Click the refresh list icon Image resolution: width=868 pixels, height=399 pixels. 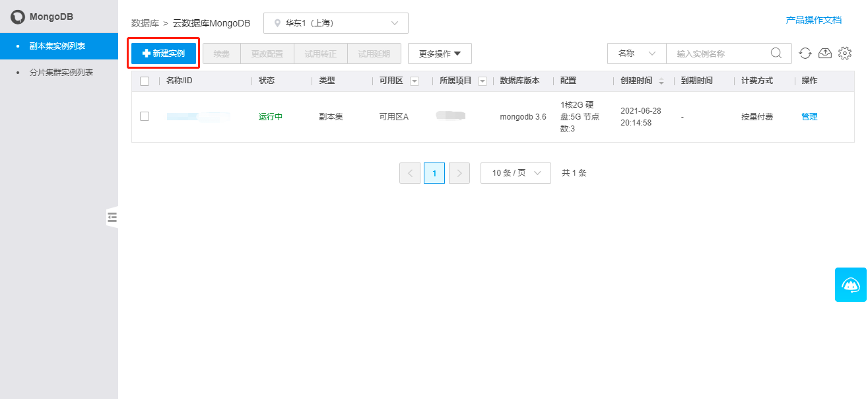[x=805, y=54]
